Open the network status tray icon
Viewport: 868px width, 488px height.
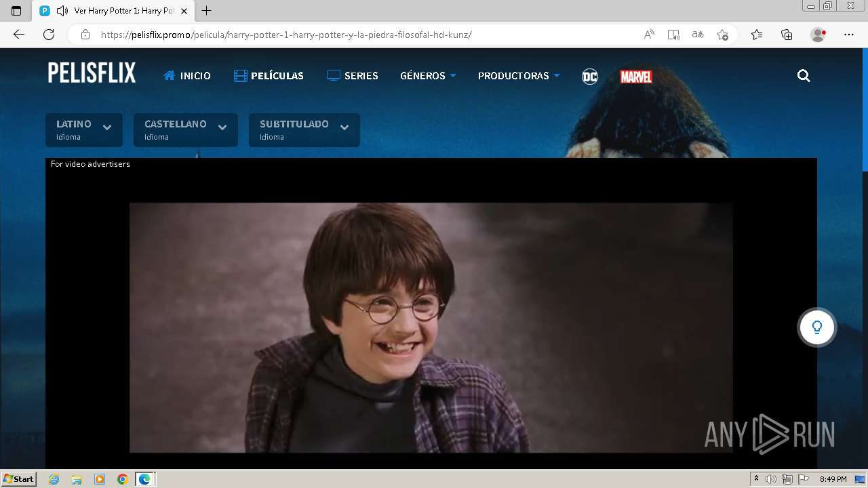point(787,479)
